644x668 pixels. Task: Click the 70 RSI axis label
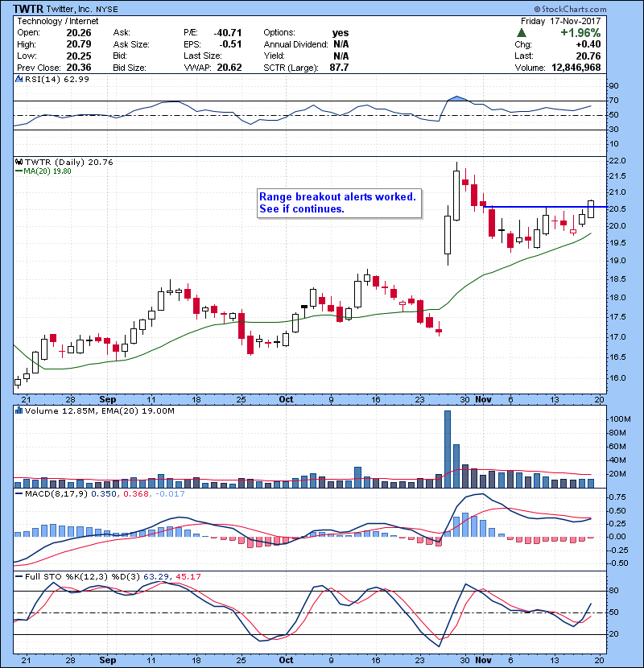click(x=614, y=101)
